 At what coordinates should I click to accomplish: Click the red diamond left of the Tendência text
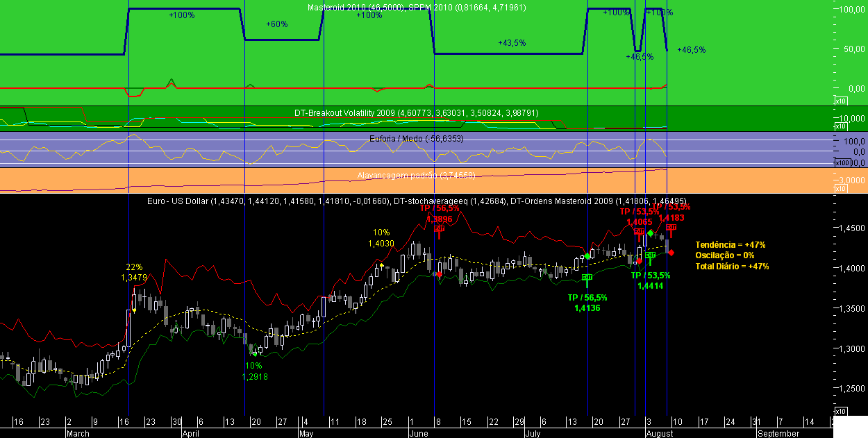(671, 252)
